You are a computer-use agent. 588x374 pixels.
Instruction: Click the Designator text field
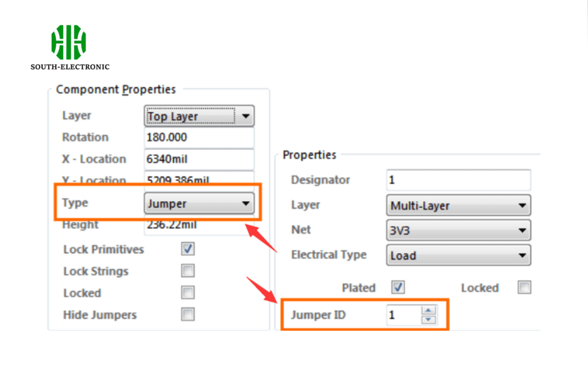(x=458, y=180)
